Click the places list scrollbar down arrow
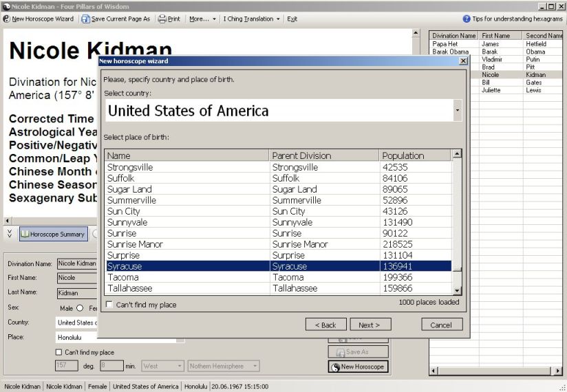567x392 pixels. point(457,290)
